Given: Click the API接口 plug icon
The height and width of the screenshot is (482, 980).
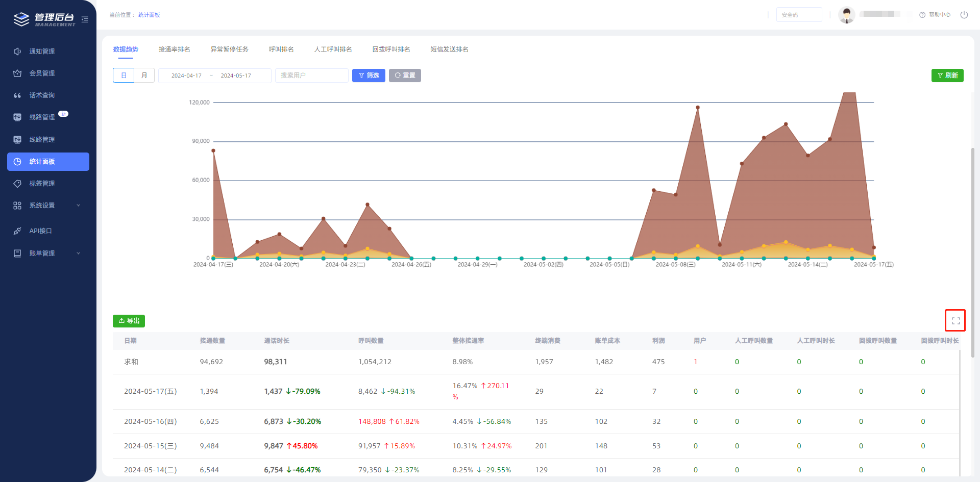Looking at the screenshot, I should pos(17,231).
